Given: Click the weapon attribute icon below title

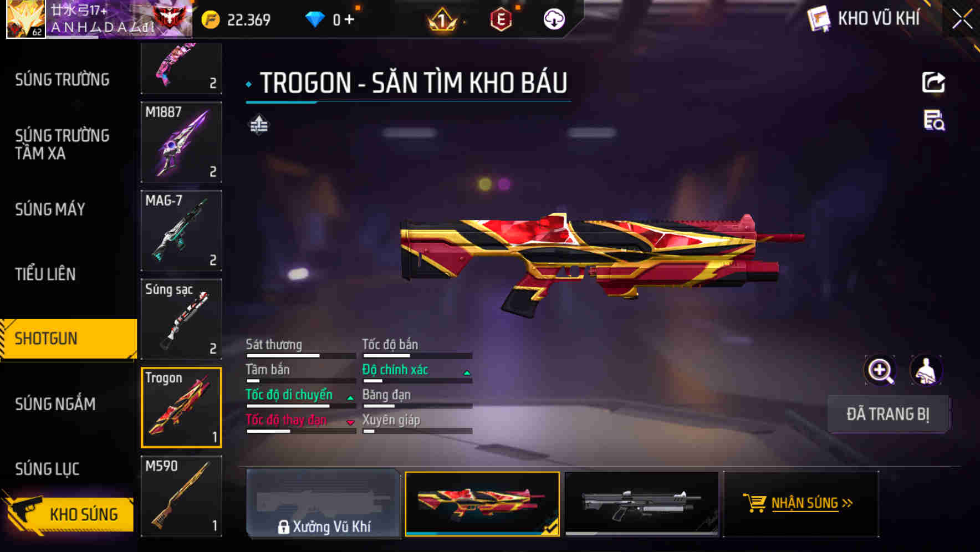Looking at the screenshot, I should click(258, 125).
